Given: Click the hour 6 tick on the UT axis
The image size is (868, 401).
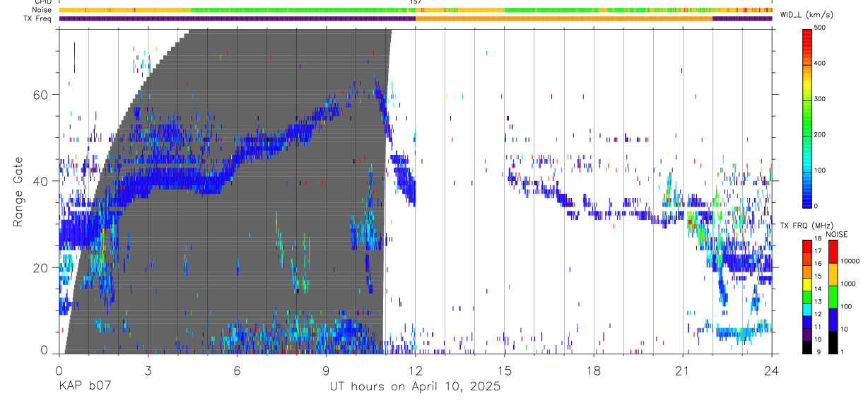Looking at the screenshot, I should 237,370.
